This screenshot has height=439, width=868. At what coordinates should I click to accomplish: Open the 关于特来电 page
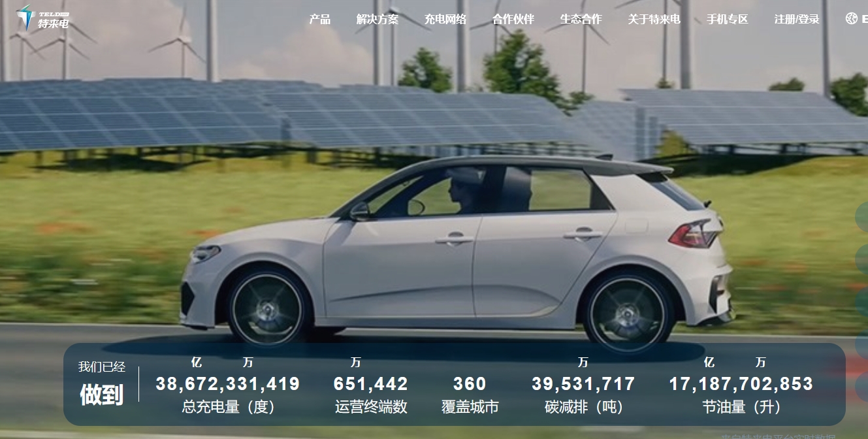(654, 20)
